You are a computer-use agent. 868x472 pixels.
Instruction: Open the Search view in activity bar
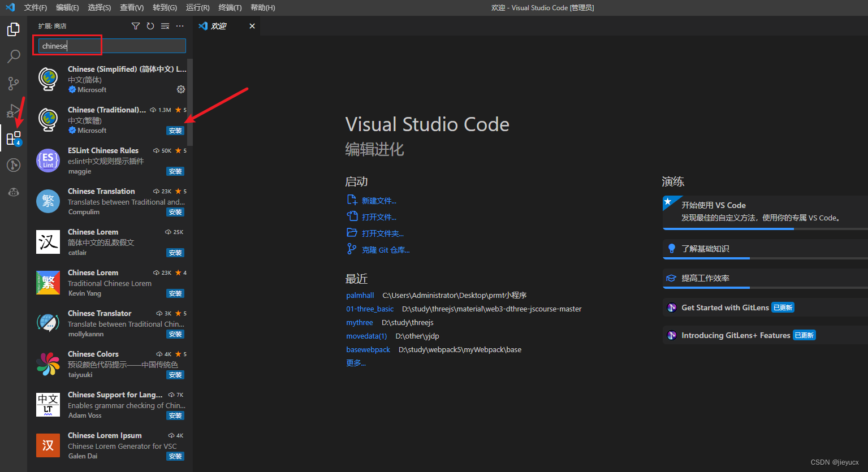14,57
